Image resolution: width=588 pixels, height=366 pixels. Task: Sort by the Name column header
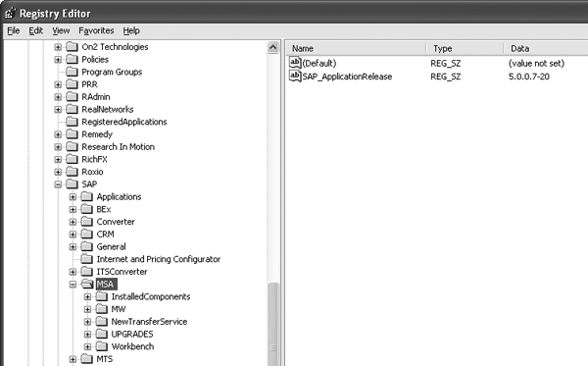tap(356, 48)
